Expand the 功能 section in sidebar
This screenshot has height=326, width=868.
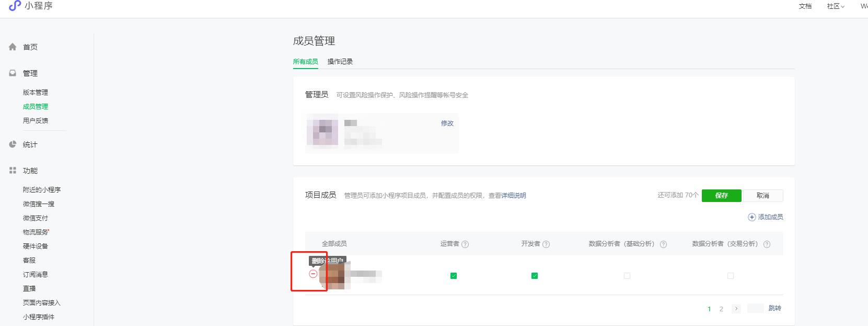click(30, 171)
